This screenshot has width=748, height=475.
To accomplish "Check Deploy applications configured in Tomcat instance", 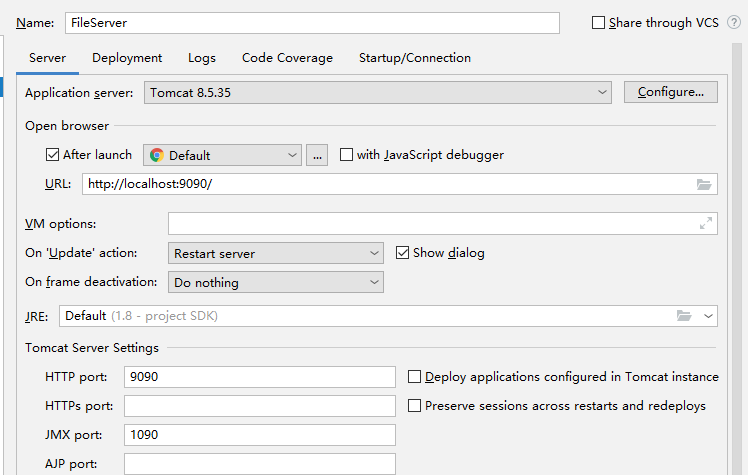I will pos(414,377).
